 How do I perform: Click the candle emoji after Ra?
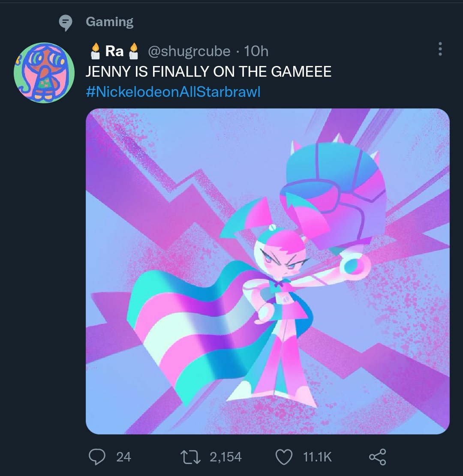tap(134, 51)
